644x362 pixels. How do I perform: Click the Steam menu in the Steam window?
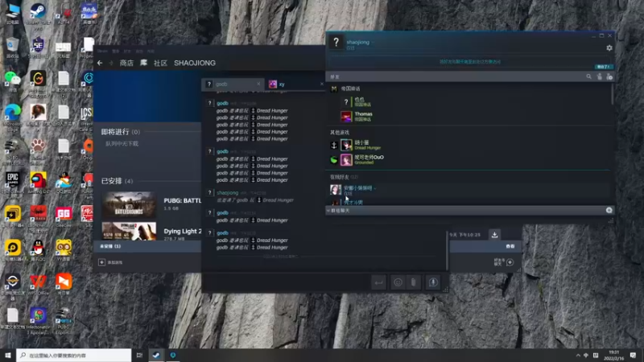[102, 51]
